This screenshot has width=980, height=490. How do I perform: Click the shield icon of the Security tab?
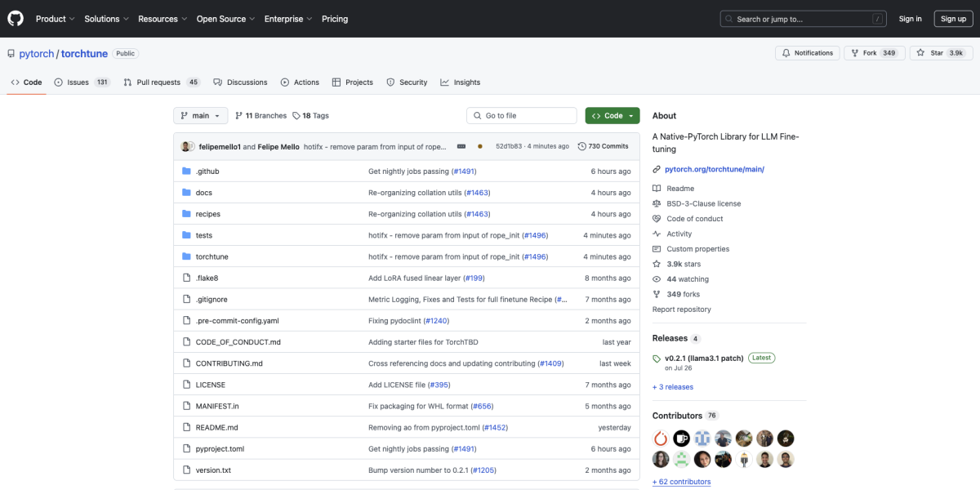tap(390, 82)
